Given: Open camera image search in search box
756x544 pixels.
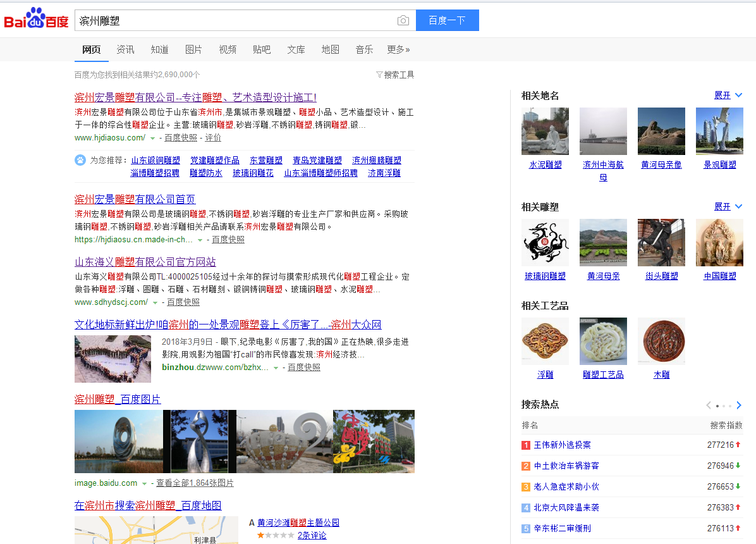Looking at the screenshot, I should click(403, 20).
